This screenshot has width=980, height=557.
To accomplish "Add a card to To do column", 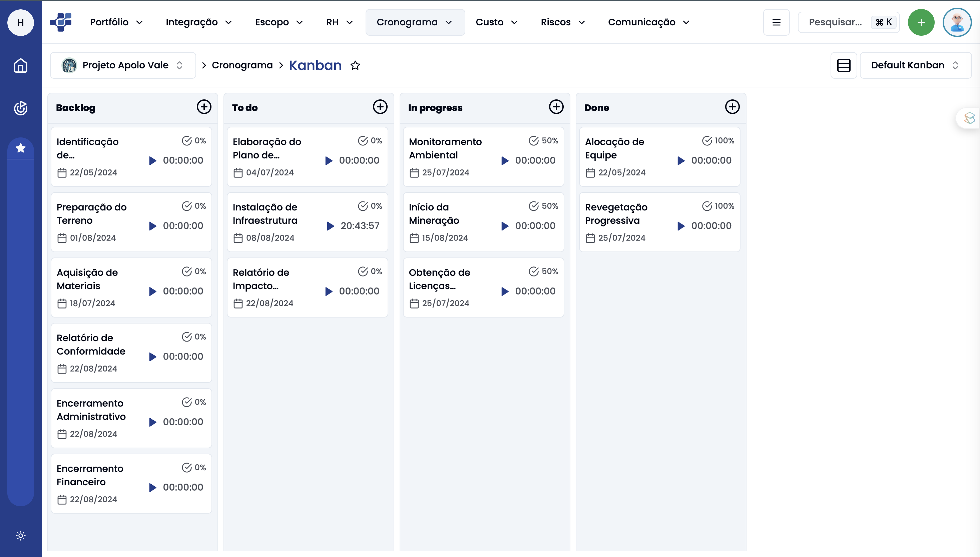I will [380, 107].
